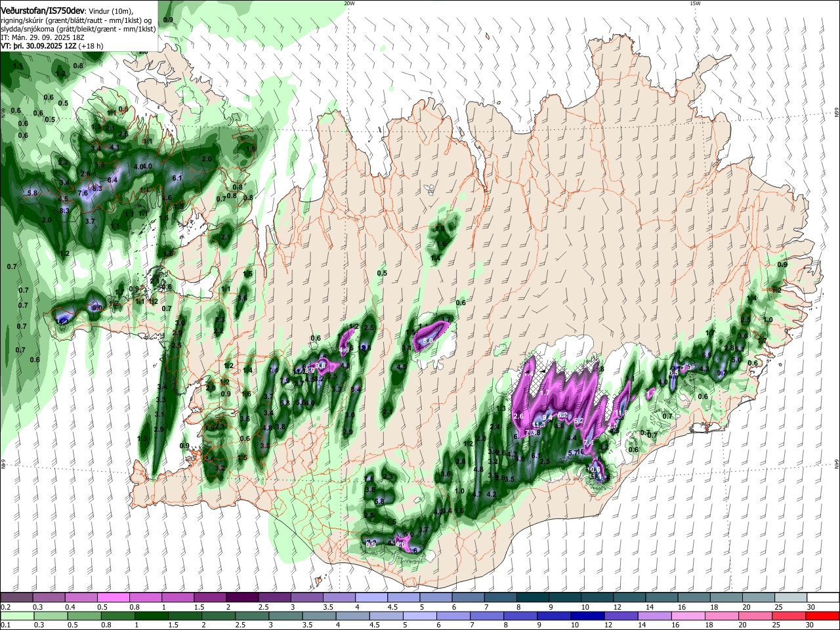Image resolution: width=840 pixels, height=630 pixels.
Task: Click the 'Vindur (10m)' text in the title
Action: 110,11
